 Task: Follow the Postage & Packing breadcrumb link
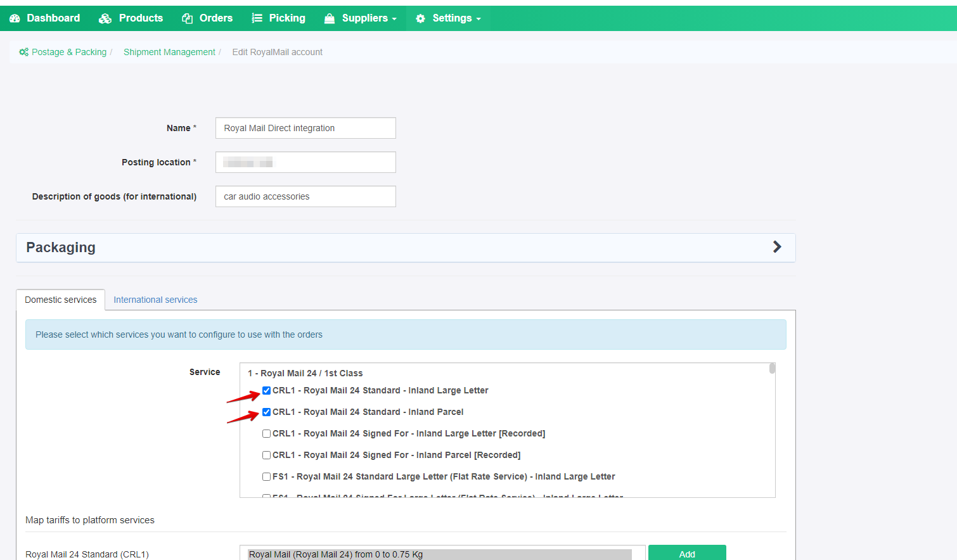(69, 52)
